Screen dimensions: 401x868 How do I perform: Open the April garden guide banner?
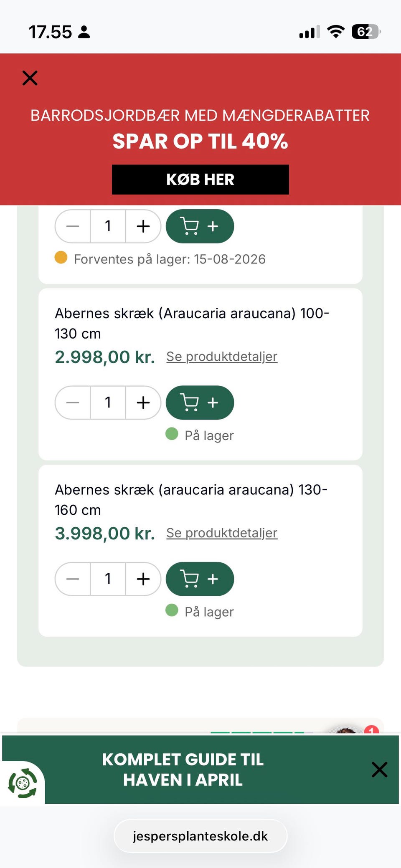pos(183,769)
